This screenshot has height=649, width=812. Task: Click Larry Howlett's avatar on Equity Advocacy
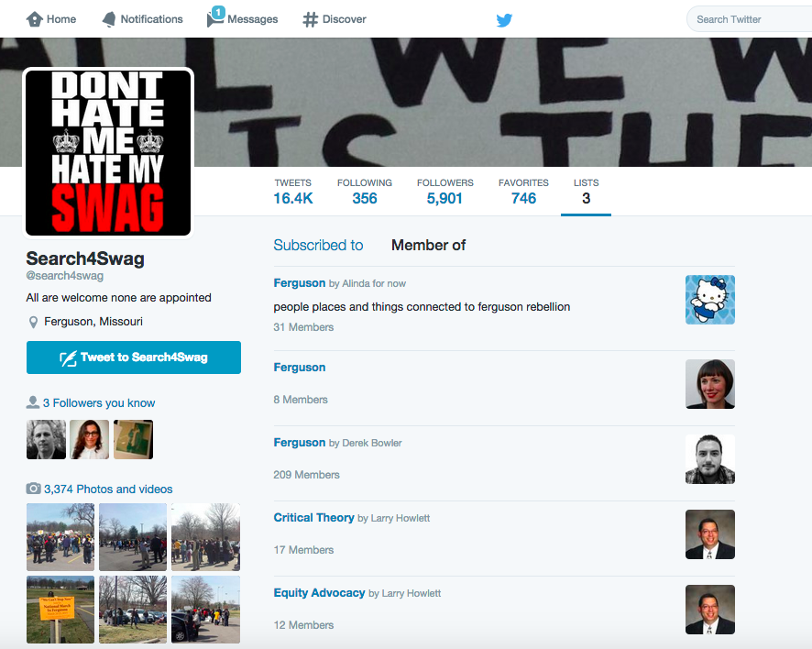pyautogui.click(x=710, y=609)
